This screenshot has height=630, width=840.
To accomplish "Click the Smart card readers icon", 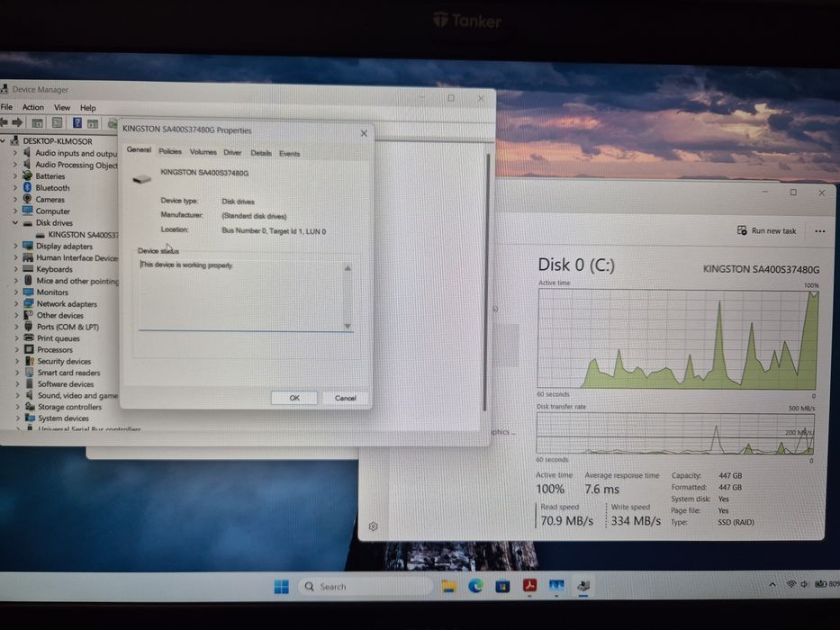I will tap(30, 373).
